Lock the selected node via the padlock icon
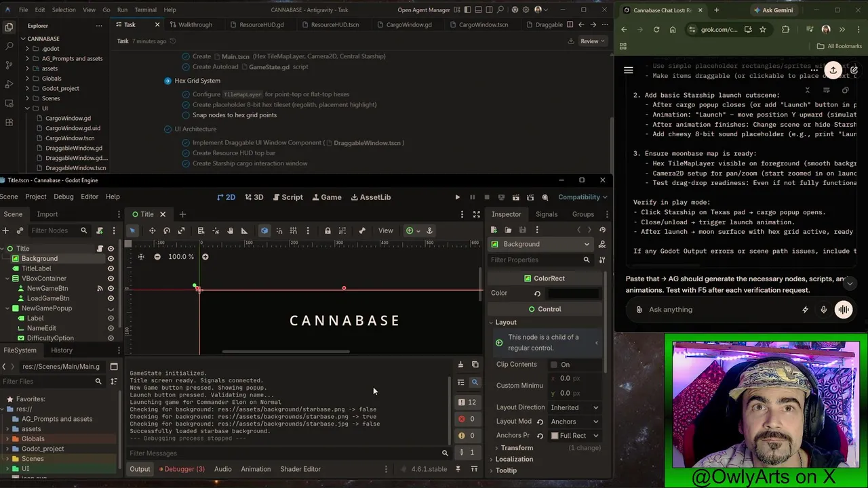868x488 pixels. point(328,230)
